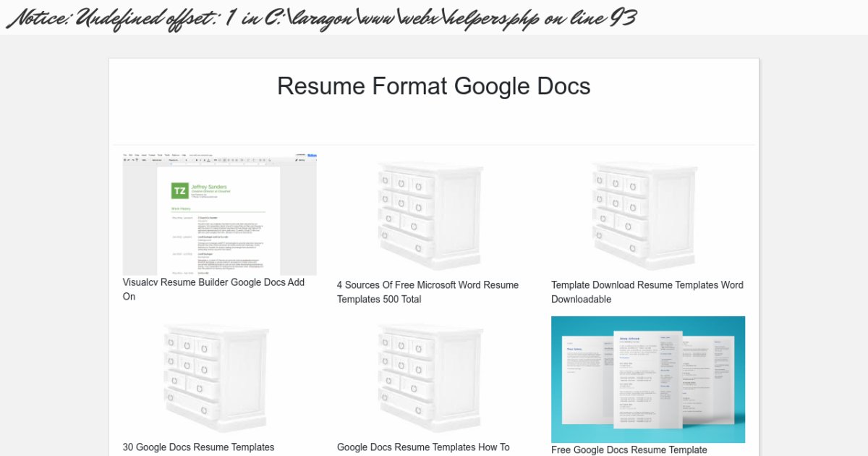
Task: Click the dresser placeholder above 4 Sources caption
Action: tap(430, 215)
